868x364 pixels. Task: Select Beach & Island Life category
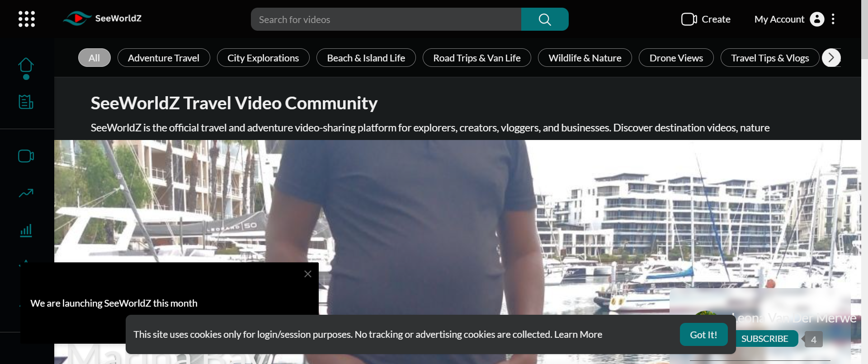[366, 58]
